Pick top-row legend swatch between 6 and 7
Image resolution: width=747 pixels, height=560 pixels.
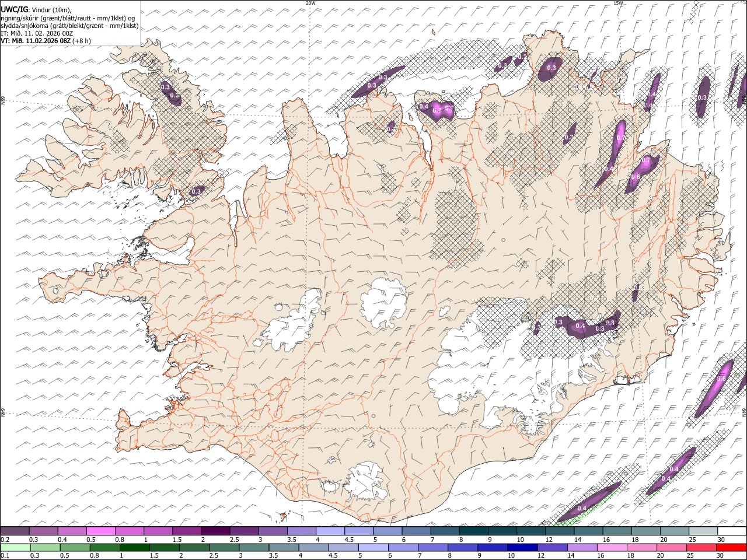tap(416, 531)
